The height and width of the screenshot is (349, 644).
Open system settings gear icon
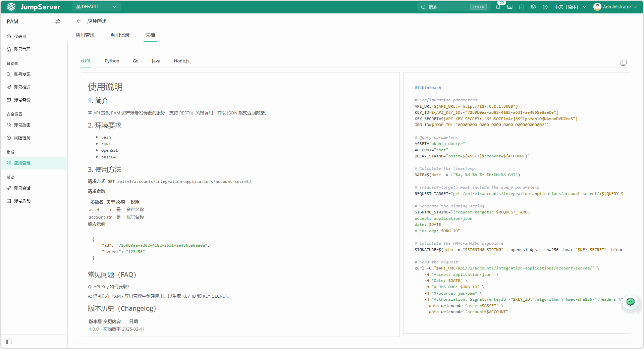tap(533, 7)
